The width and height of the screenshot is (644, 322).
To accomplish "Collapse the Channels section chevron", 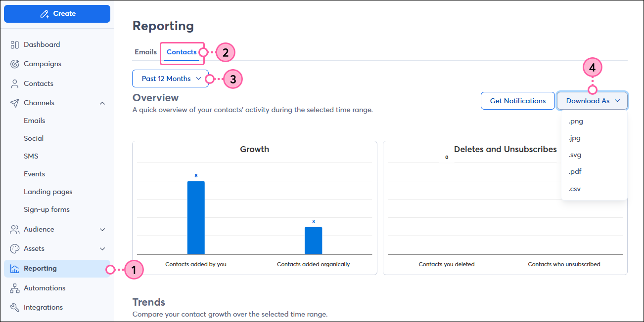I will point(102,103).
